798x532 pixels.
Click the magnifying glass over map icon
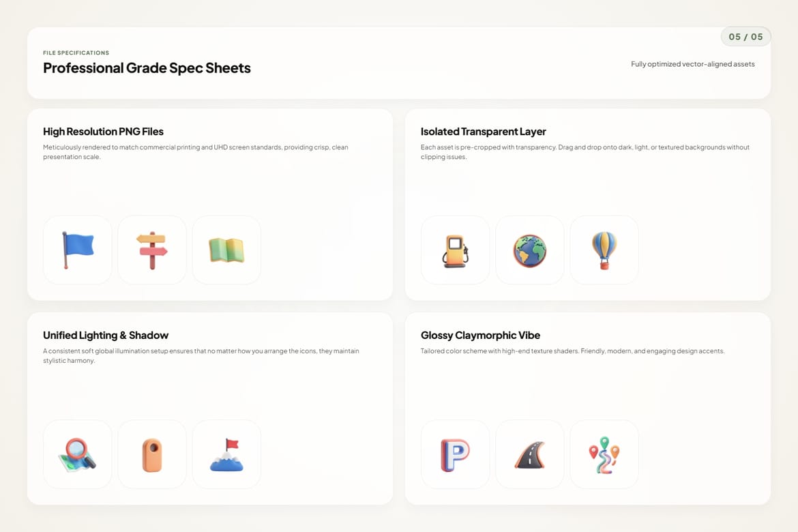tap(77, 454)
